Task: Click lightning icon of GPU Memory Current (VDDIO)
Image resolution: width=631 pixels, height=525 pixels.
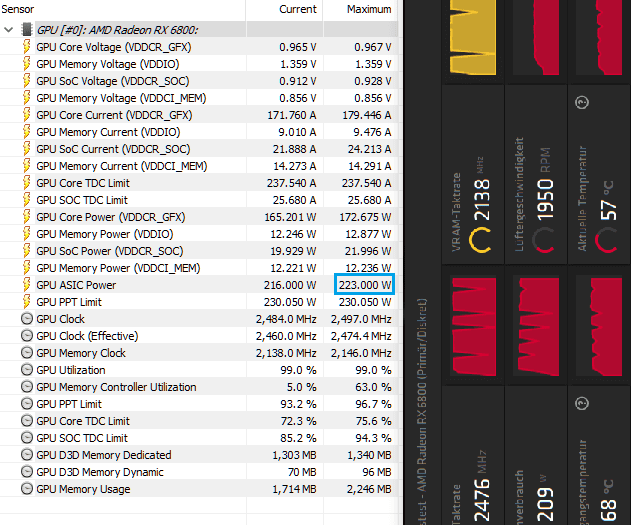Action: 27,132
